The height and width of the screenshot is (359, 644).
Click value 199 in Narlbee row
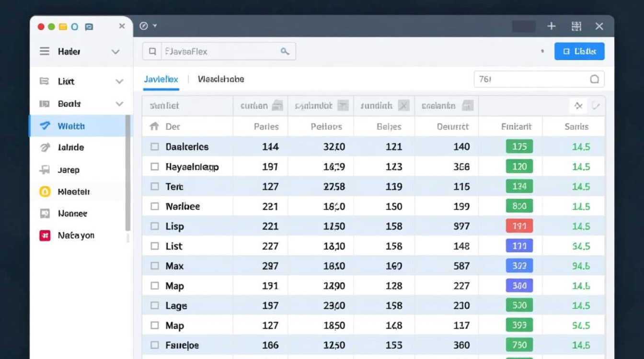point(461,206)
